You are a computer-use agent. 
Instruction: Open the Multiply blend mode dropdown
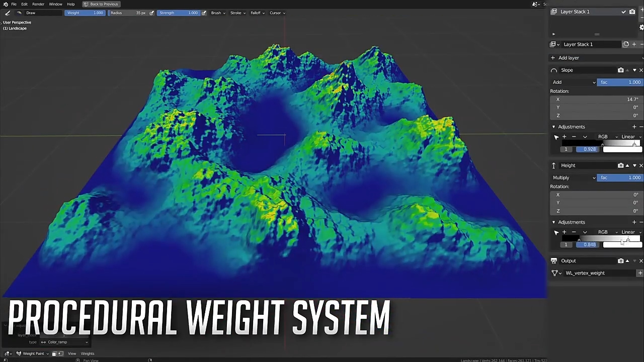click(573, 177)
